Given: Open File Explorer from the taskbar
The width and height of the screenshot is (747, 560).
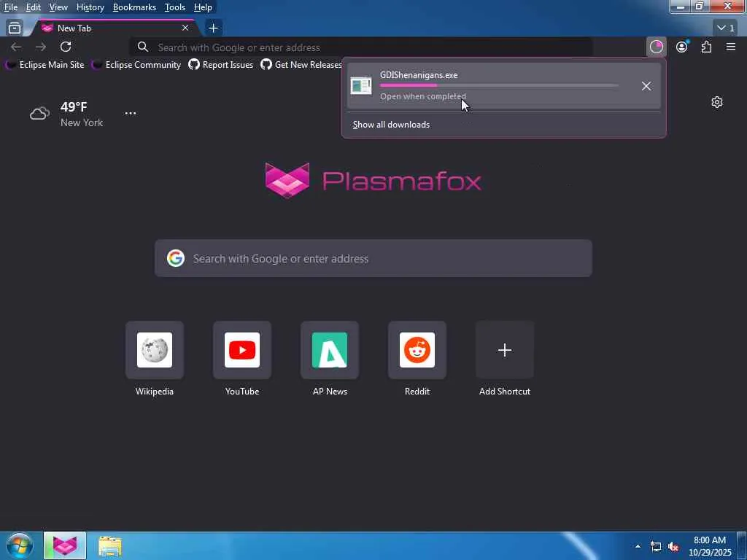Looking at the screenshot, I should 110,545.
